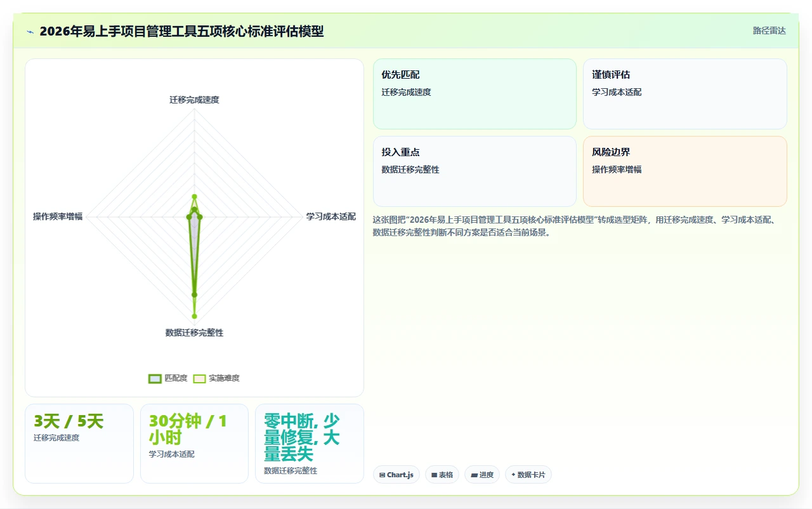Toggle the 实施难度 legend swatch
The image size is (812, 509).
[199, 378]
